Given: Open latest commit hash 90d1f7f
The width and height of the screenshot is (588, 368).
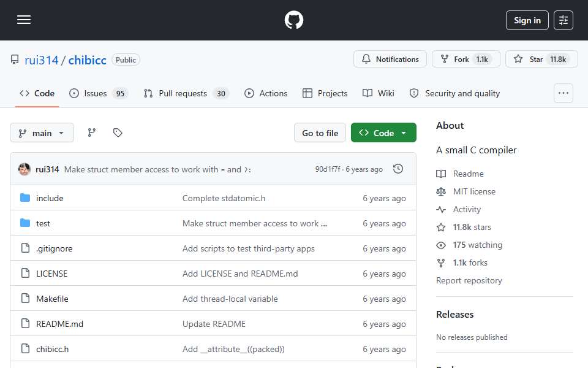Looking at the screenshot, I should [x=327, y=169].
